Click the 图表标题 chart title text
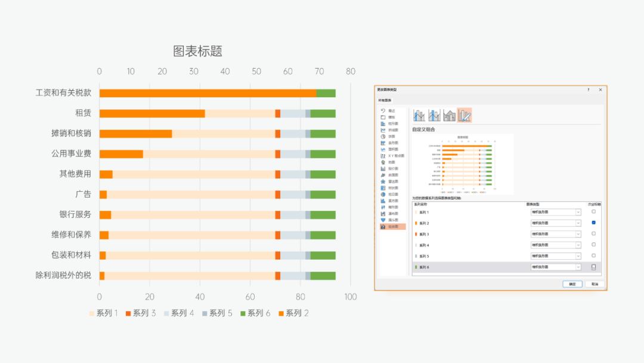This screenshot has height=363, width=644. pos(198,52)
